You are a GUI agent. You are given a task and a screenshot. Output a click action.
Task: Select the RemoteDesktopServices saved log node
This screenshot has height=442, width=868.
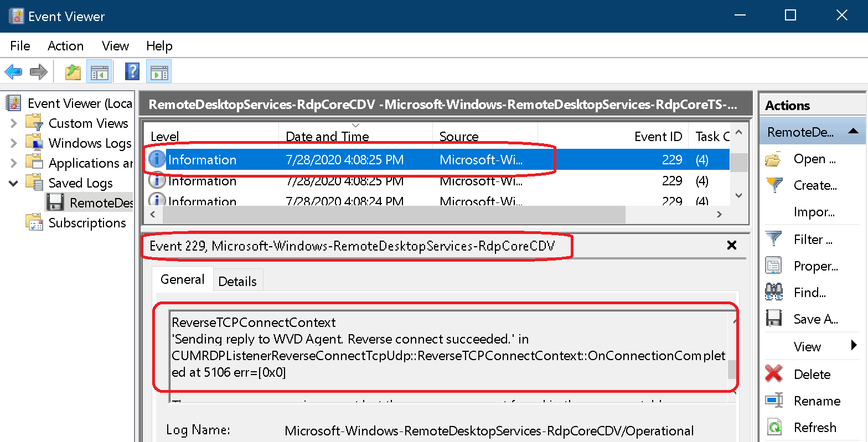coord(101,203)
